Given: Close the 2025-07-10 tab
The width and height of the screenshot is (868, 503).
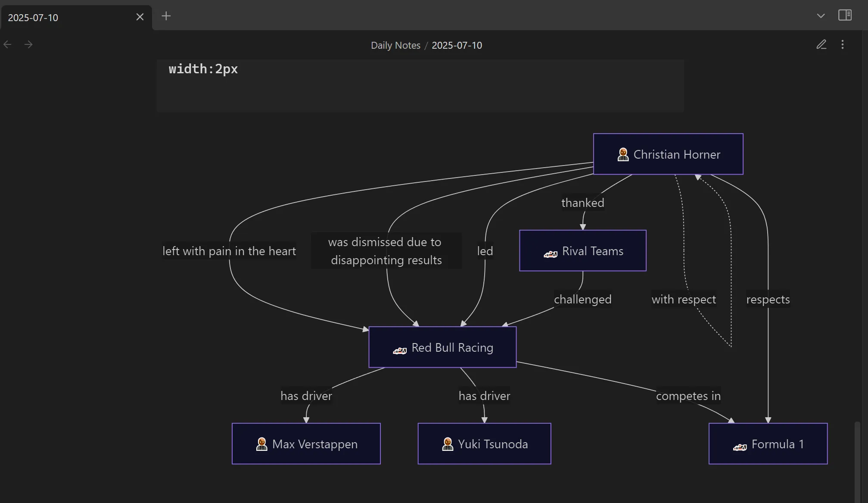Looking at the screenshot, I should click(x=140, y=17).
